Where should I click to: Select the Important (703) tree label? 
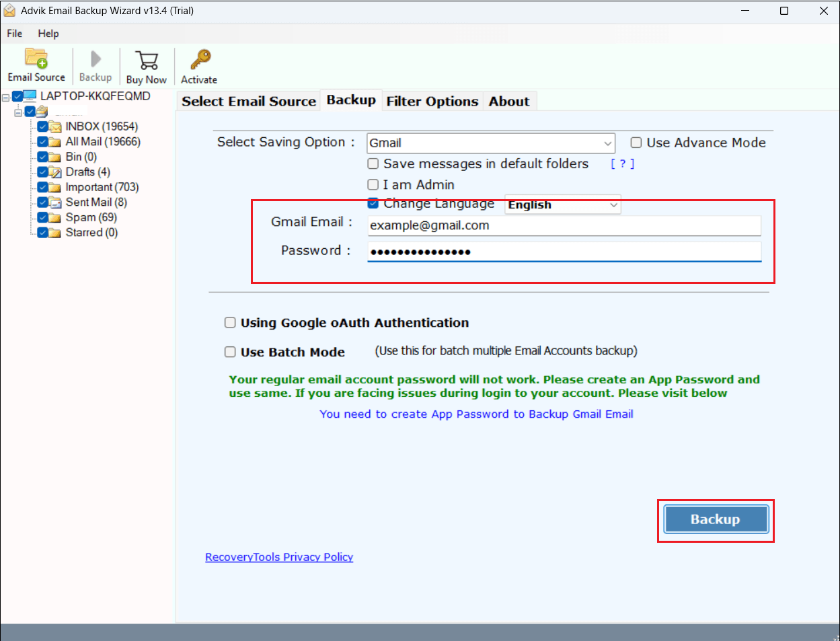[x=102, y=187]
